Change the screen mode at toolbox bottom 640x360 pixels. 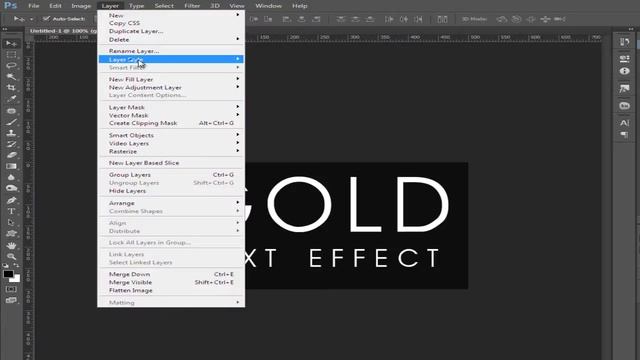[x=11, y=300]
